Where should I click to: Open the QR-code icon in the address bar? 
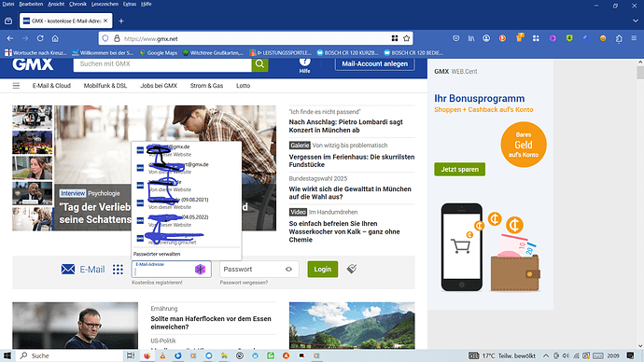[x=395, y=38]
